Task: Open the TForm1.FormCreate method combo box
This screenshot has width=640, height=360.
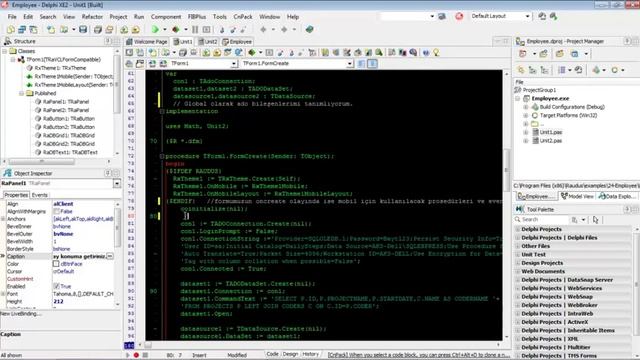Action: coord(350,64)
